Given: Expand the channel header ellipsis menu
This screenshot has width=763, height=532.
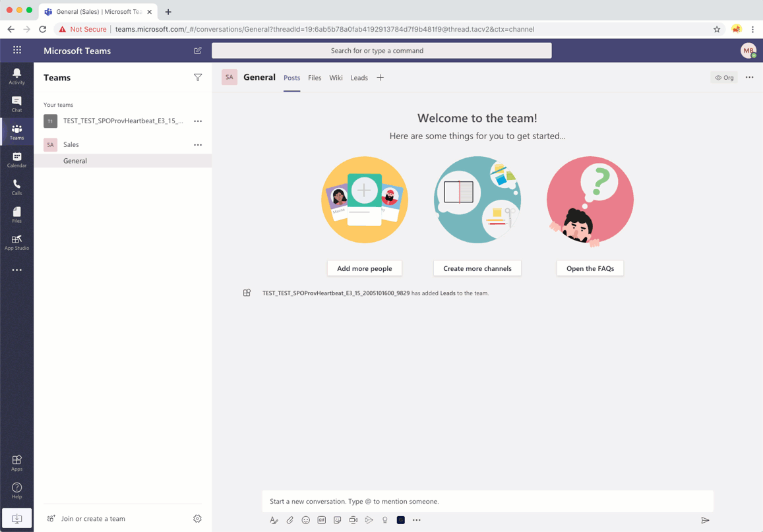Looking at the screenshot, I should point(749,77).
